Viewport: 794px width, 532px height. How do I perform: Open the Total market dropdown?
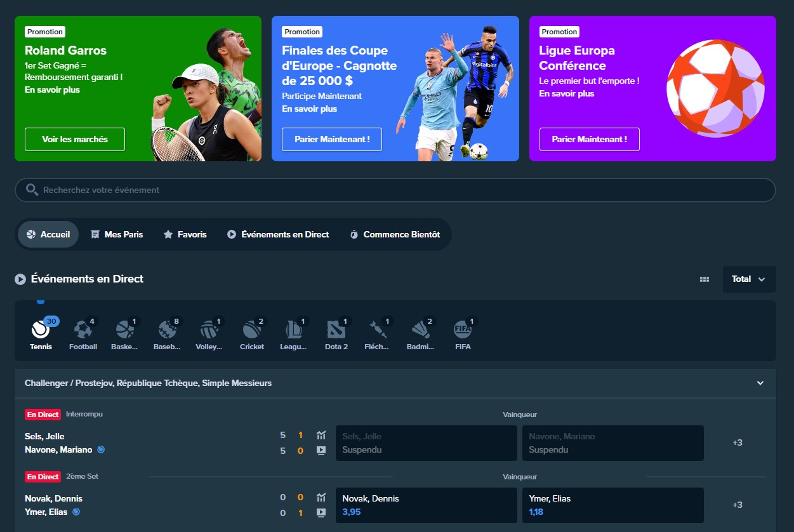(x=749, y=279)
